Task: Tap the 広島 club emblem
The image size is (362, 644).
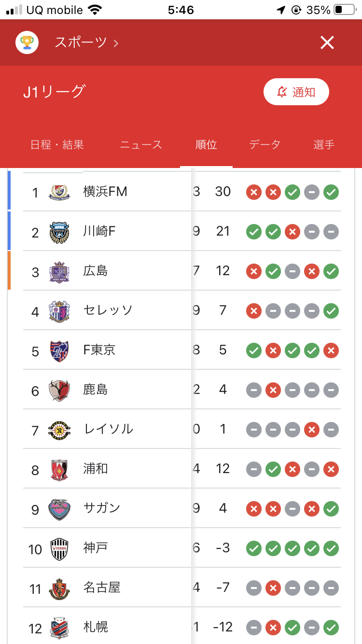Action: click(x=59, y=272)
